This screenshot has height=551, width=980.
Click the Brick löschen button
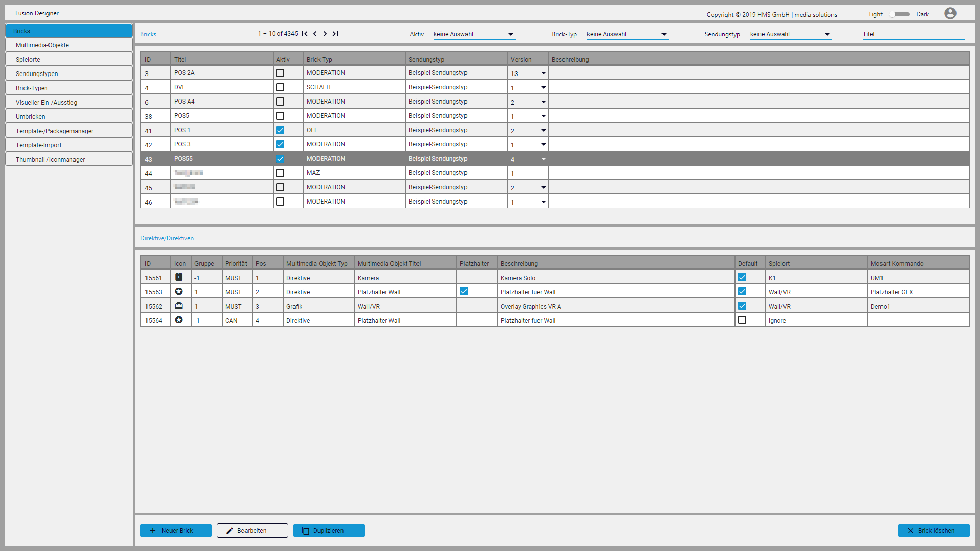(x=934, y=531)
